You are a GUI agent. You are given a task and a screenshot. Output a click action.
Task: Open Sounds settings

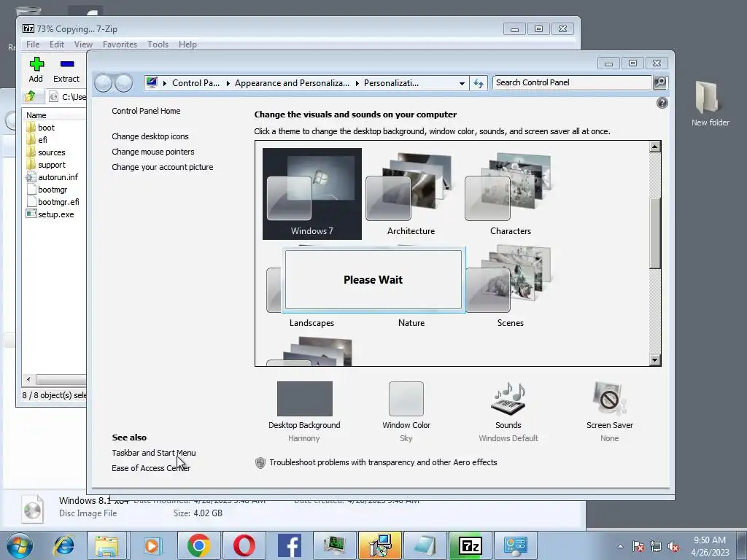[x=508, y=411]
